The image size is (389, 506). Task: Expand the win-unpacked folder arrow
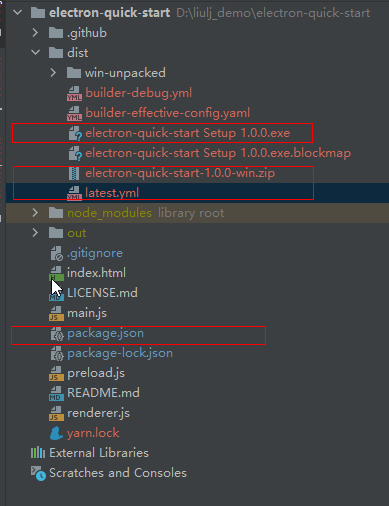53,73
